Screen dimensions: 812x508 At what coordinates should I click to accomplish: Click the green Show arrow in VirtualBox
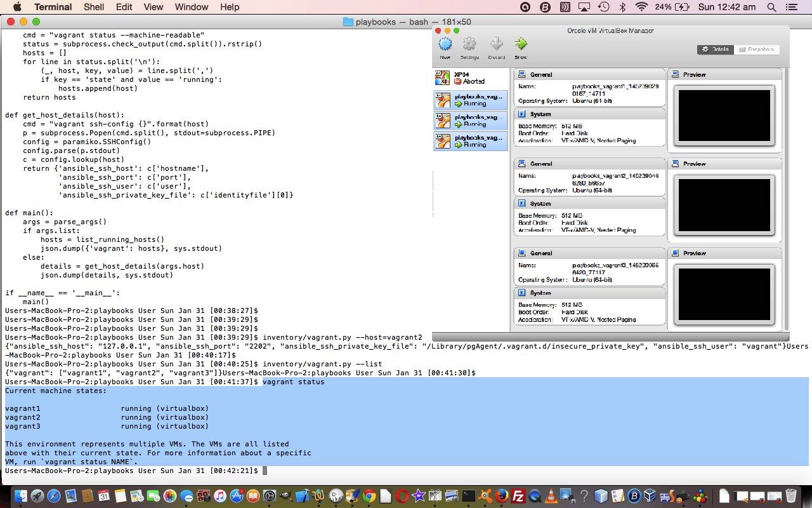coord(521,44)
